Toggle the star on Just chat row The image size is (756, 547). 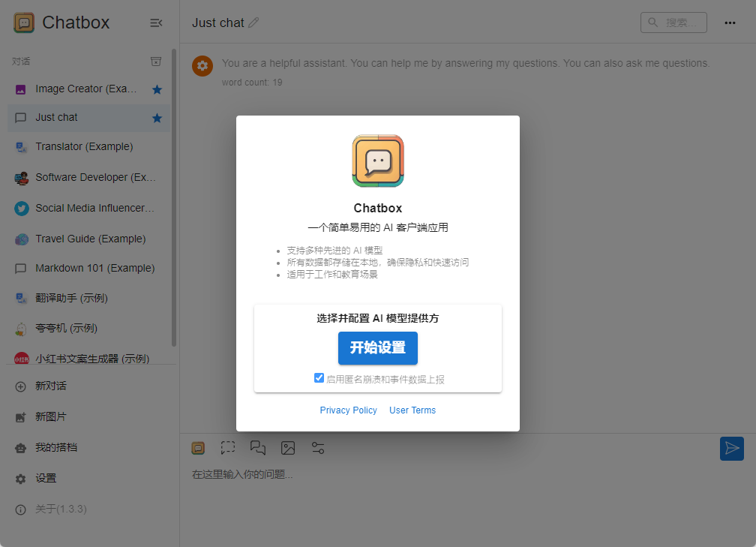[157, 118]
